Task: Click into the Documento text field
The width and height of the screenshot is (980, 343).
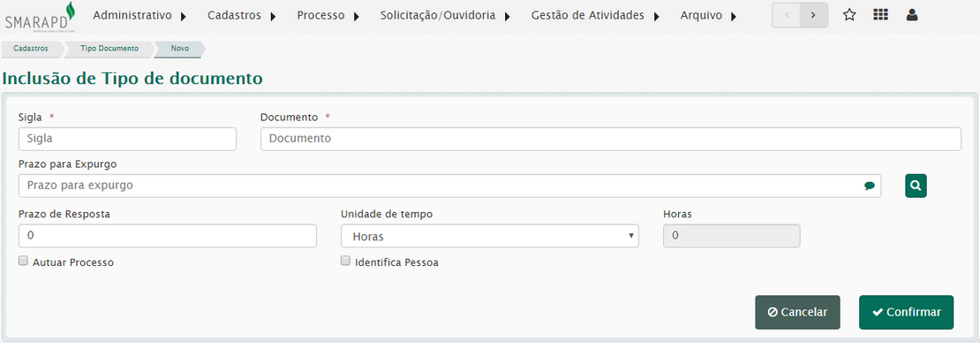Action: click(x=611, y=139)
